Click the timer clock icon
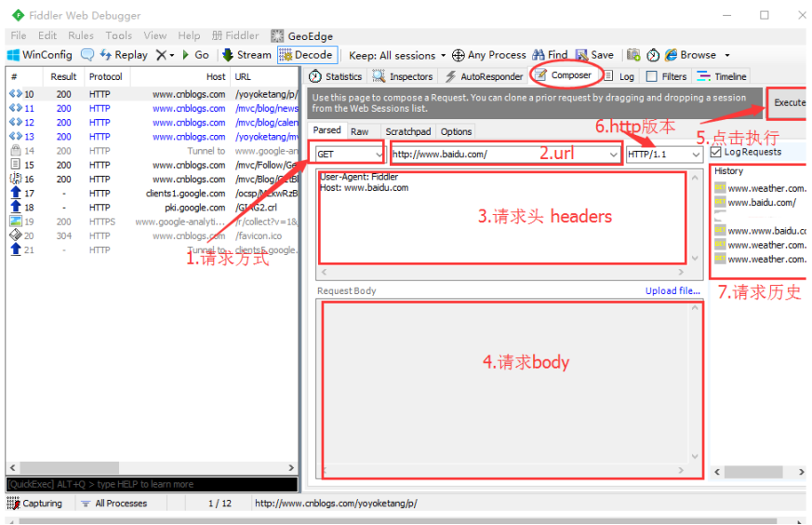This screenshot has height=525, width=812. pos(653,55)
